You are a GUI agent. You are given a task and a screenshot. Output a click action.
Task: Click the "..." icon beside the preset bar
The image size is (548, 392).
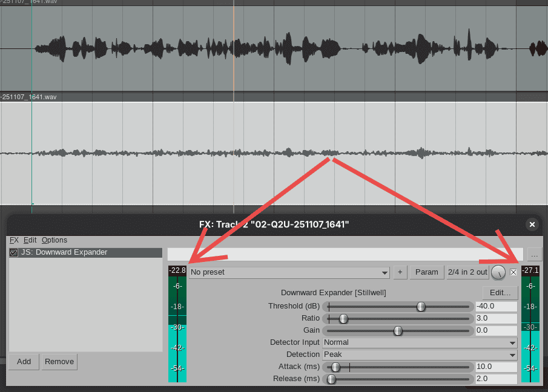point(533,255)
